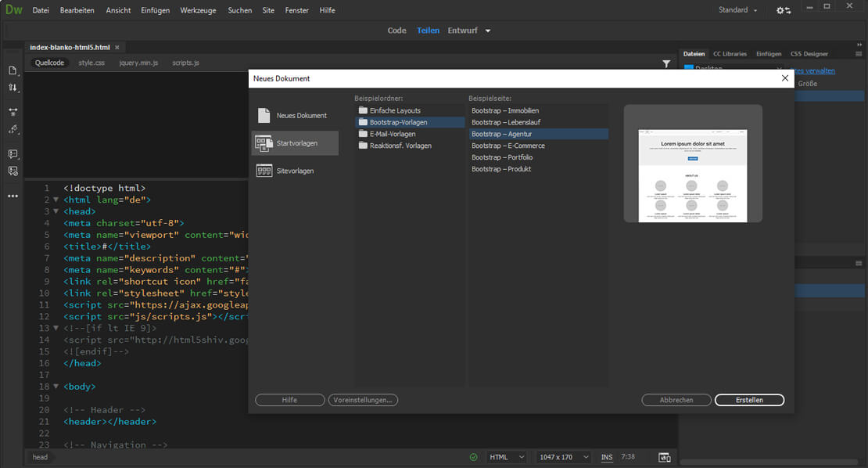
Task: Click the File Management arrows icon
Action: tap(13, 88)
